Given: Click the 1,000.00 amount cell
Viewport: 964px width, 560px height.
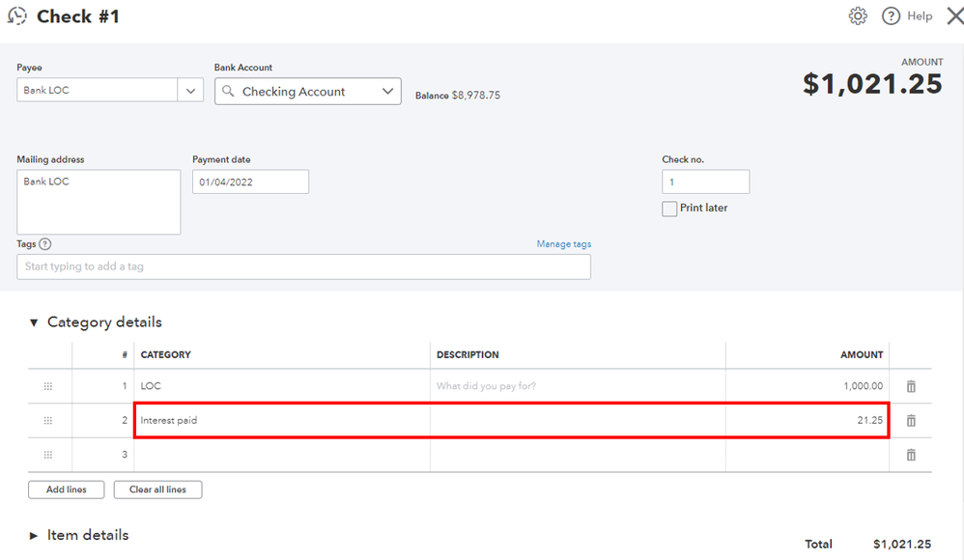Looking at the screenshot, I should [808, 386].
